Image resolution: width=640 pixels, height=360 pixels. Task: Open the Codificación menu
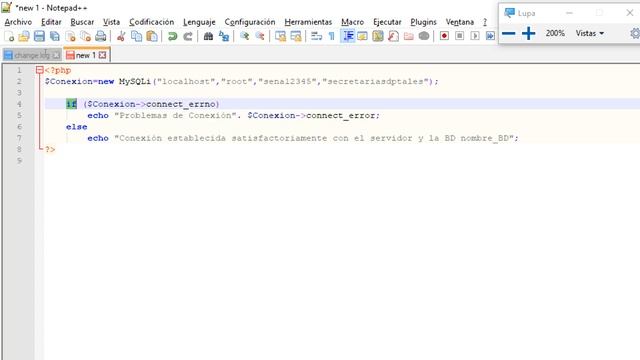(x=151, y=22)
